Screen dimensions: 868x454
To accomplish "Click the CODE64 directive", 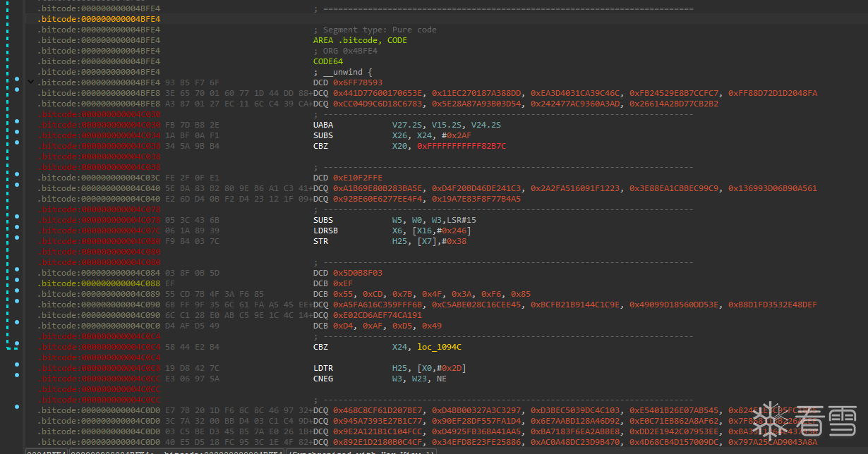I will tap(327, 61).
